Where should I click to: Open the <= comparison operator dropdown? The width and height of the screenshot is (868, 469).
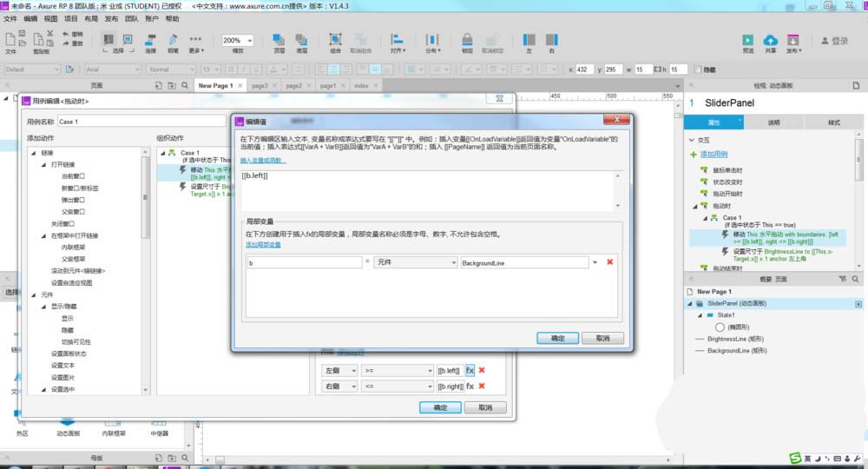point(398,386)
